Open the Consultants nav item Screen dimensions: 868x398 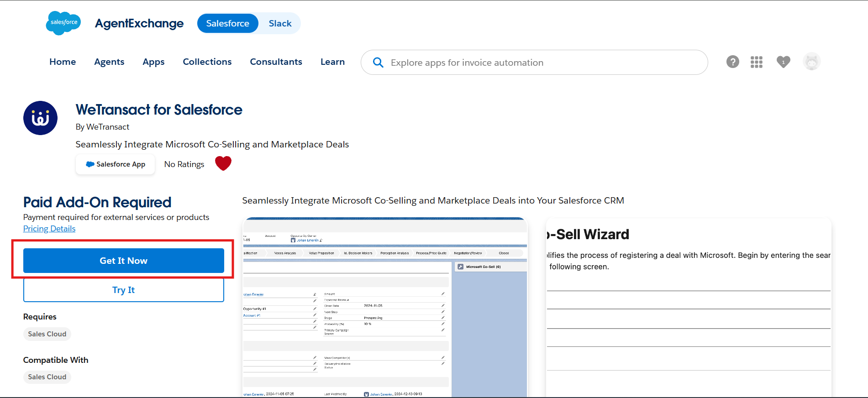(276, 62)
